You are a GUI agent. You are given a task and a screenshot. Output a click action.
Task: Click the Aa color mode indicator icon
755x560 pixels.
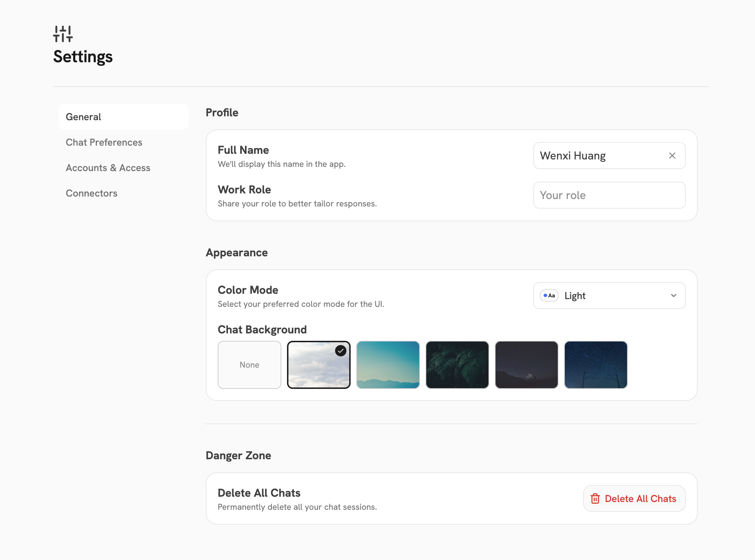tap(549, 296)
